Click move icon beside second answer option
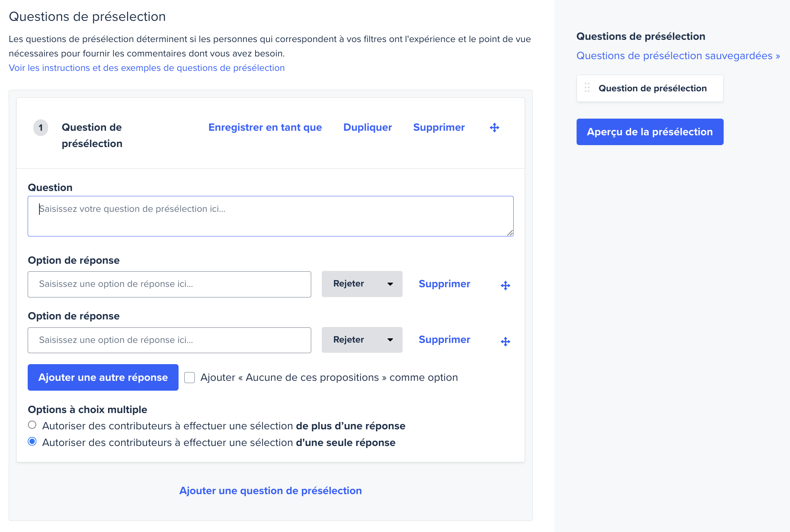The height and width of the screenshot is (532, 790). click(x=505, y=341)
